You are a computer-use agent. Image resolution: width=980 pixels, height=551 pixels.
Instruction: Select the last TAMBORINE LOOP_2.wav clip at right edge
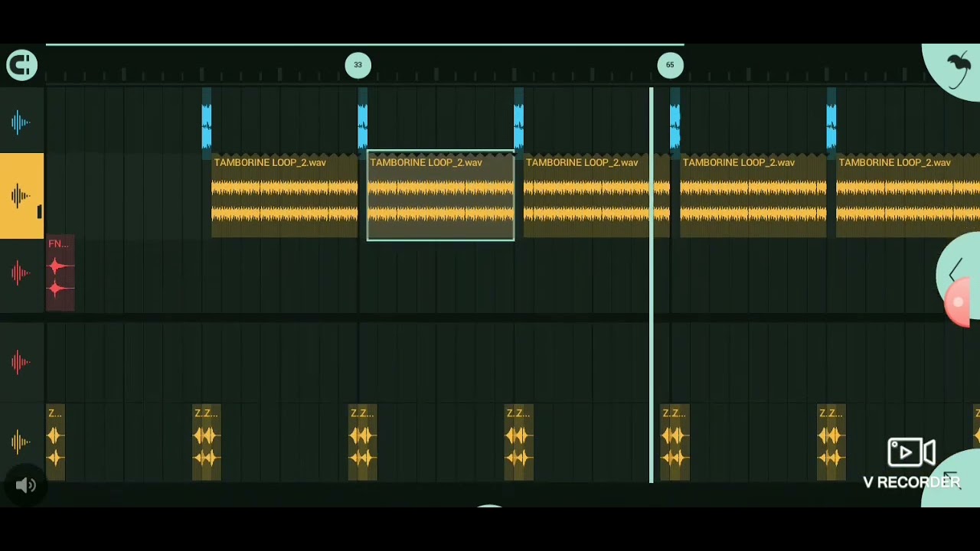[x=908, y=195]
